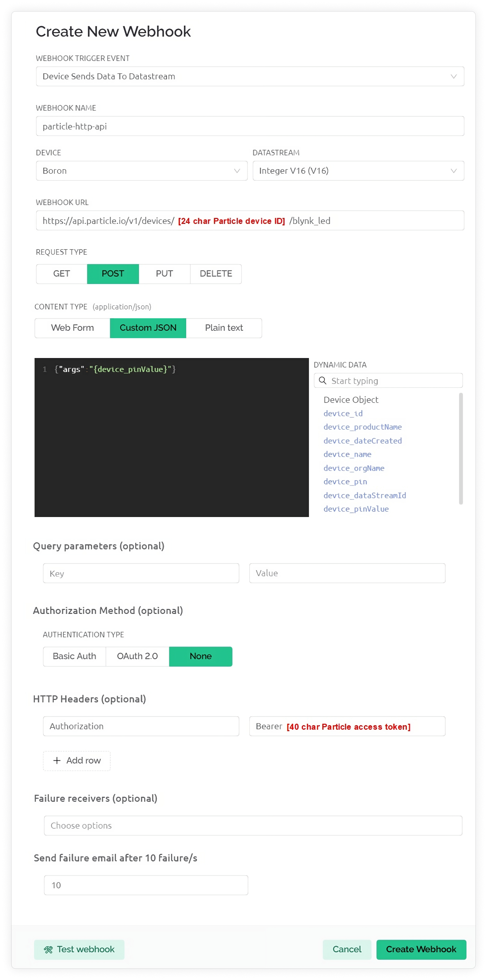The height and width of the screenshot is (980, 487).
Task: Click the Device Object heading
Action: coord(351,400)
